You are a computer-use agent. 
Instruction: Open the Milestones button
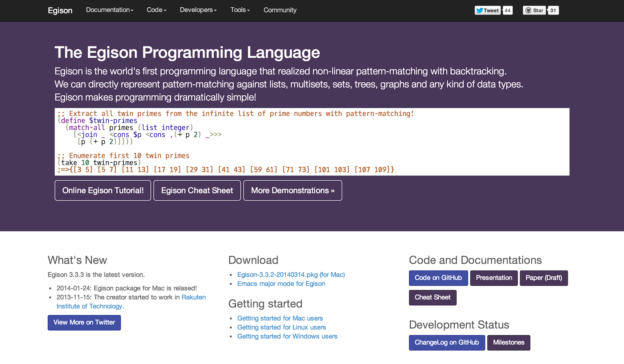tap(509, 342)
